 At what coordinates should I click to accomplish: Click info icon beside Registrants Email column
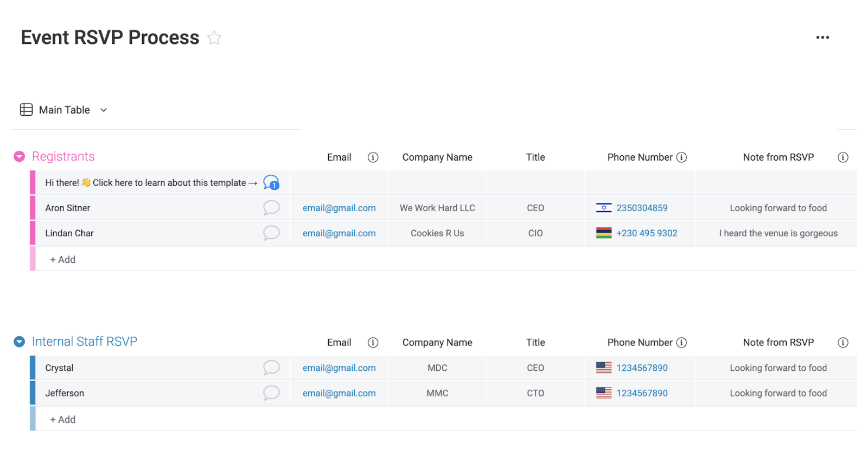(373, 157)
